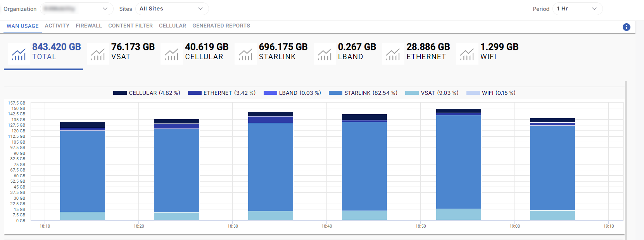Click the ETHERNET usage chart icon
The image size is (644, 240).
click(x=393, y=54)
